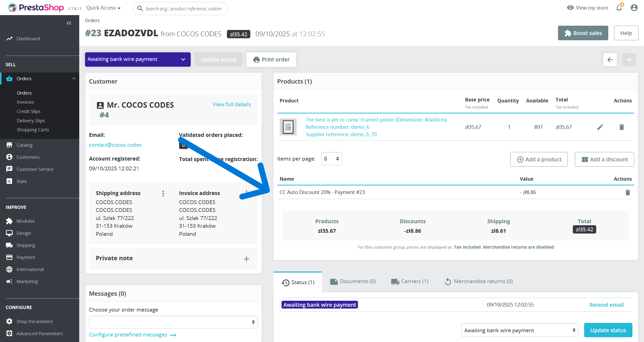Screen dimensions: 644x342
Task: Click Add a discount
Action: [x=605, y=159]
